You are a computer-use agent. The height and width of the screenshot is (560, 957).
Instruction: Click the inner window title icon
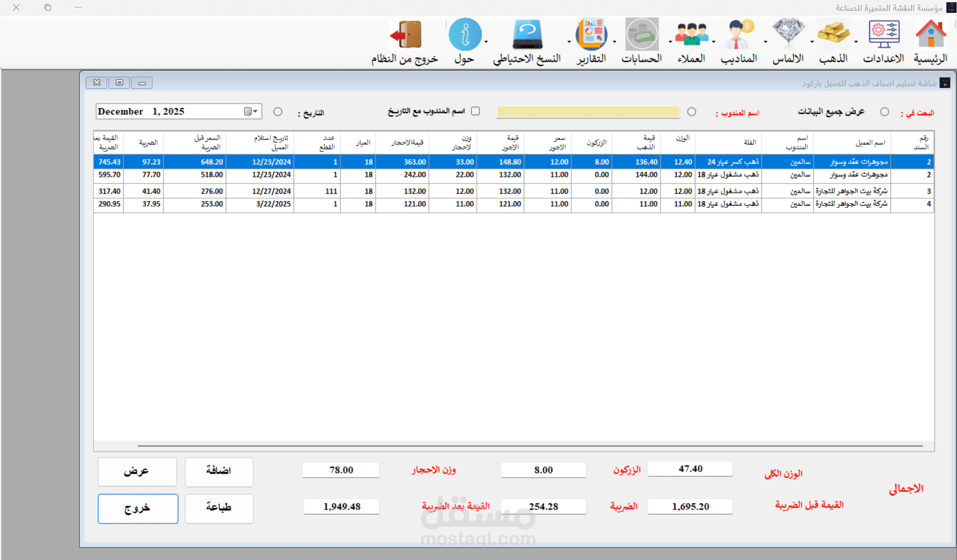coord(945,83)
